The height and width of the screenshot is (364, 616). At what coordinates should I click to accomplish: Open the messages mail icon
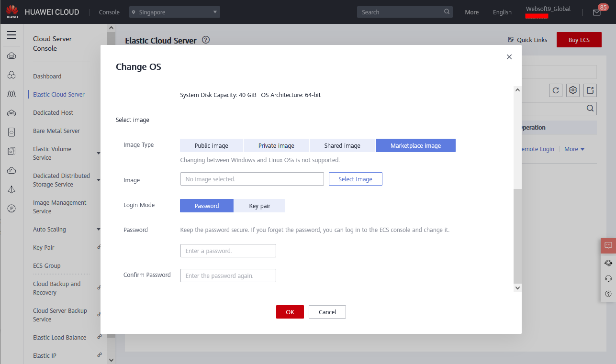click(x=596, y=12)
